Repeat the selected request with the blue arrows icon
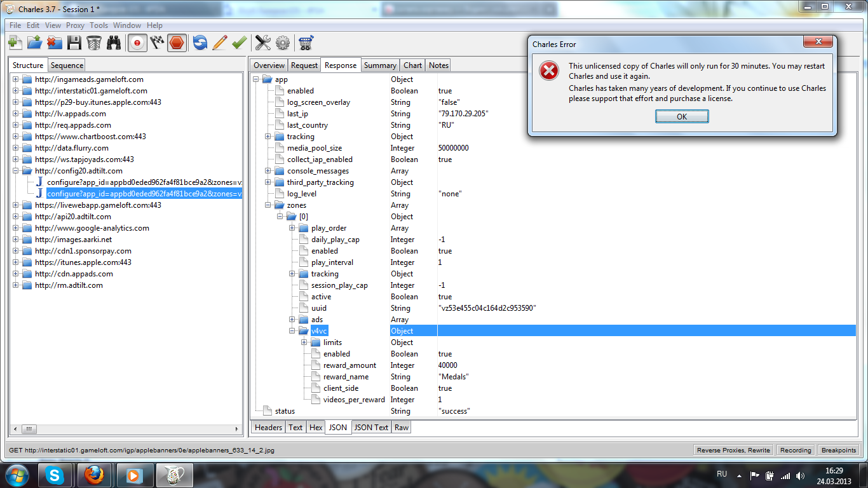 pyautogui.click(x=200, y=43)
